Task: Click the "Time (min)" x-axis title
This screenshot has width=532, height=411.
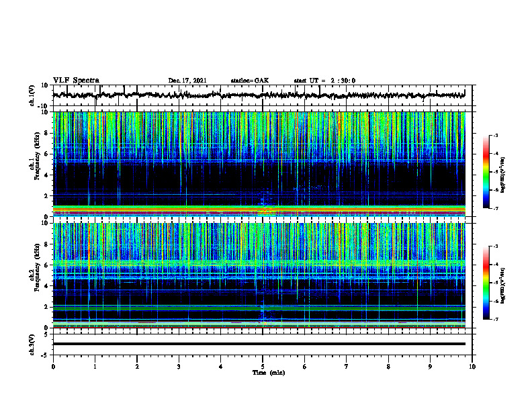Action: point(269,373)
